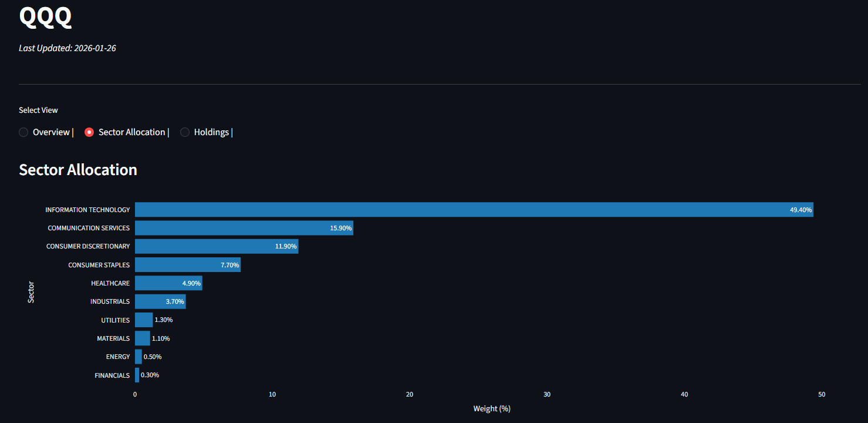Keep Sector Allocation view selected
The width and height of the screenshot is (868, 423).
89,132
